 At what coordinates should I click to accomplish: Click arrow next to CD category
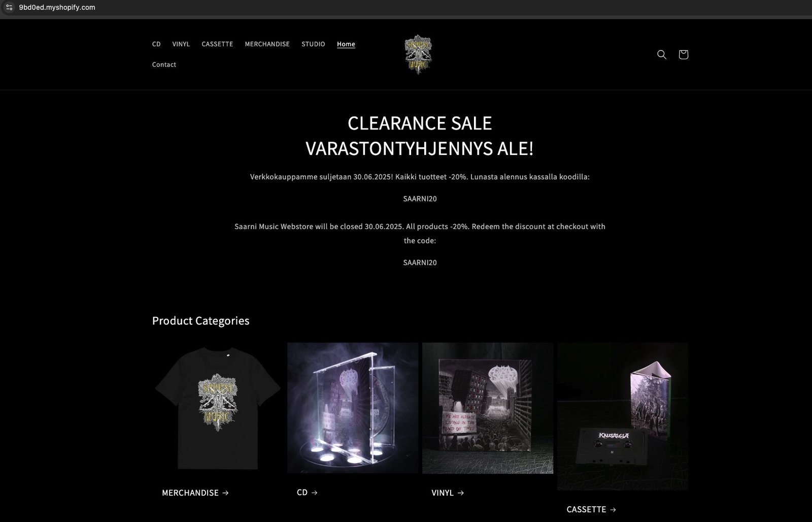pyautogui.click(x=315, y=493)
